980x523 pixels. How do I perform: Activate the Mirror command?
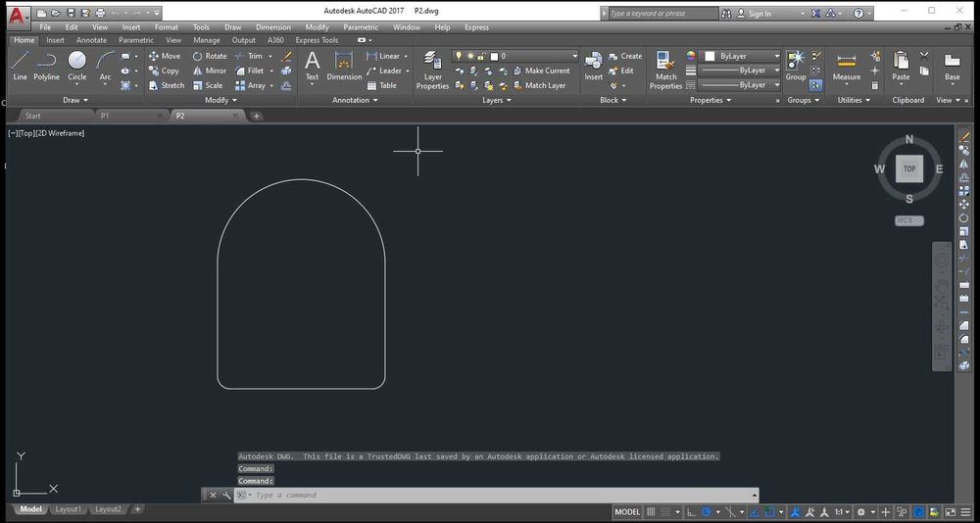point(210,71)
